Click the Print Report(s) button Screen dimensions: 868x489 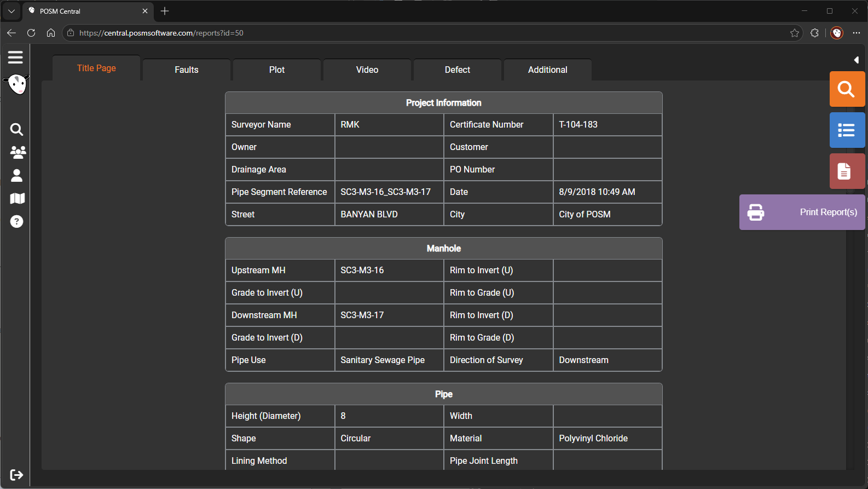click(802, 212)
